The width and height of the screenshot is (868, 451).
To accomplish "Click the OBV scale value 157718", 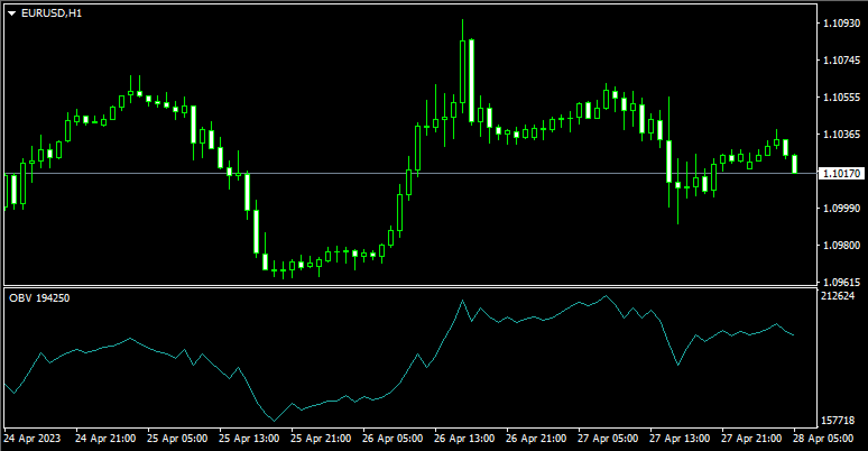I will click(x=838, y=421).
